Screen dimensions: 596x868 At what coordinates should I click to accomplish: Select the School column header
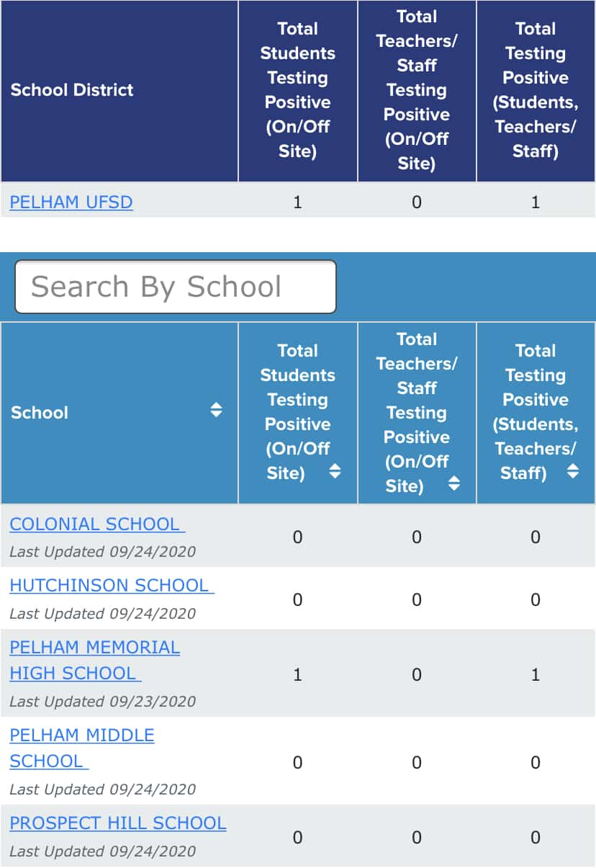coord(119,413)
